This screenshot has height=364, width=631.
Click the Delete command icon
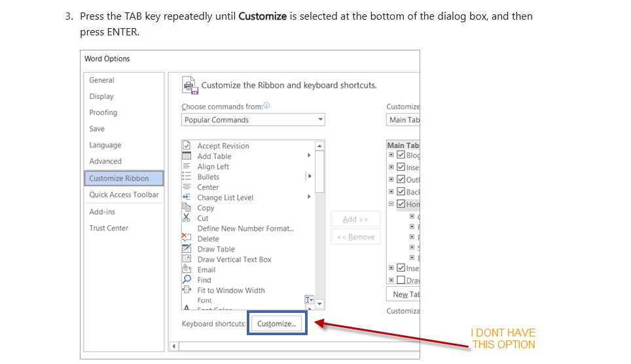click(187, 238)
